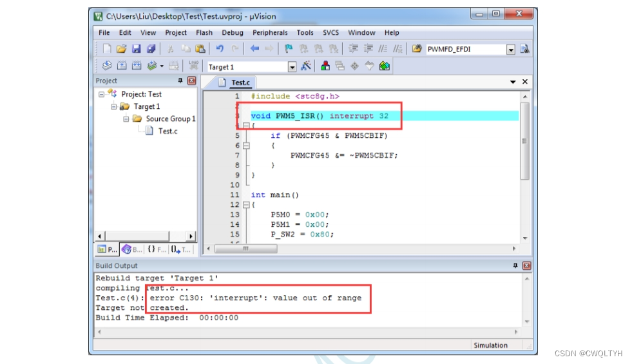Open a file using the folder icon

click(x=121, y=49)
